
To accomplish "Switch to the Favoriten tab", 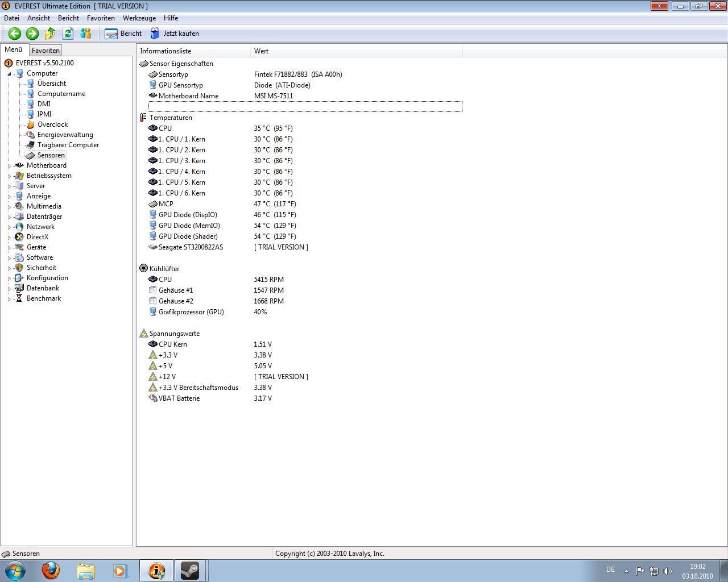I will coord(45,51).
